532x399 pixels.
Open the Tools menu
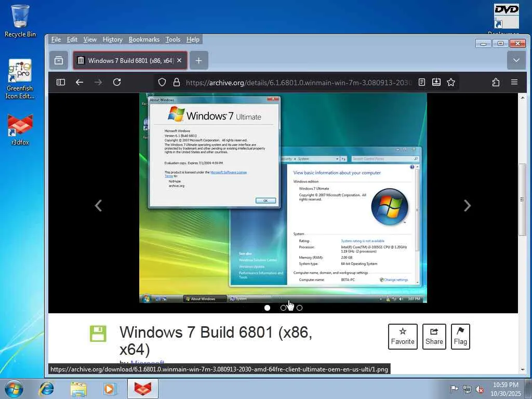tap(173, 39)
